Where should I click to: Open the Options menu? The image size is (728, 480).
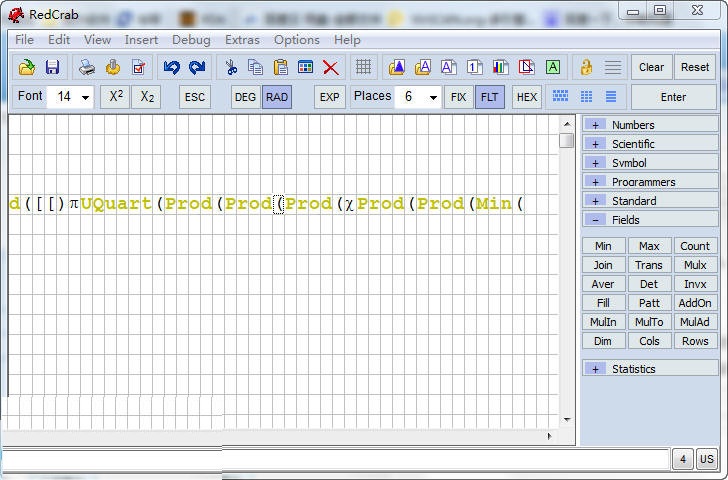click(x=296, y=40)
